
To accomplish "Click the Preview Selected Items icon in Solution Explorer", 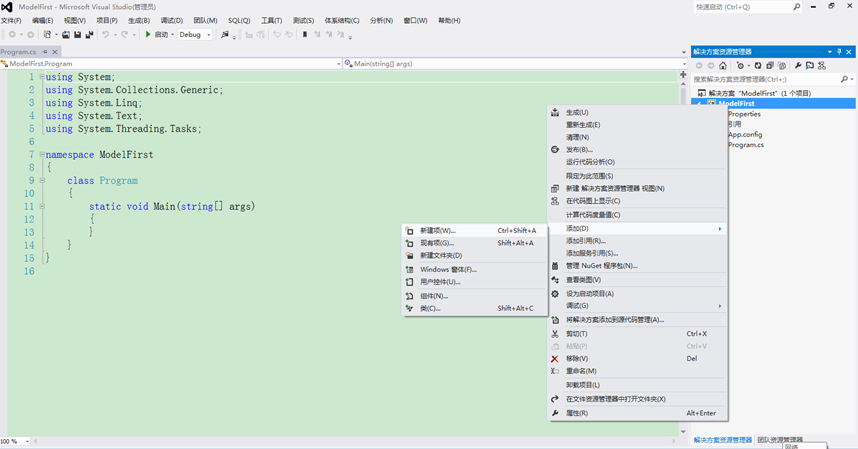I will 810,66.
